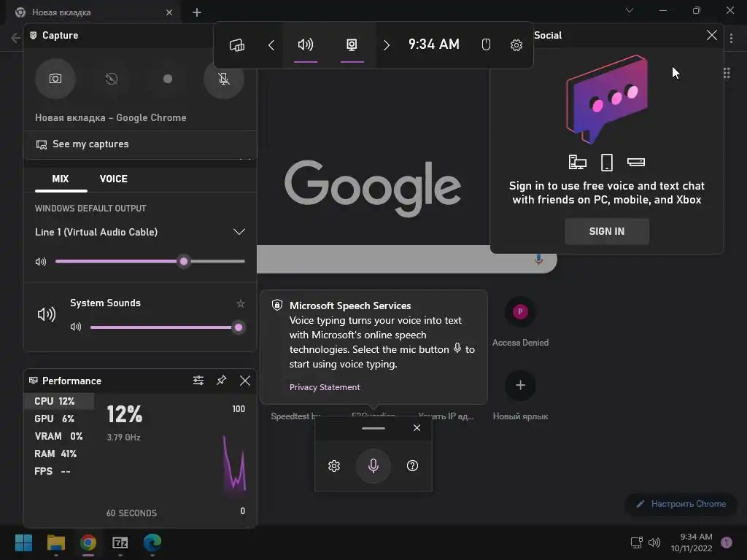Toggle the microphone while recording

click(223, 79)
